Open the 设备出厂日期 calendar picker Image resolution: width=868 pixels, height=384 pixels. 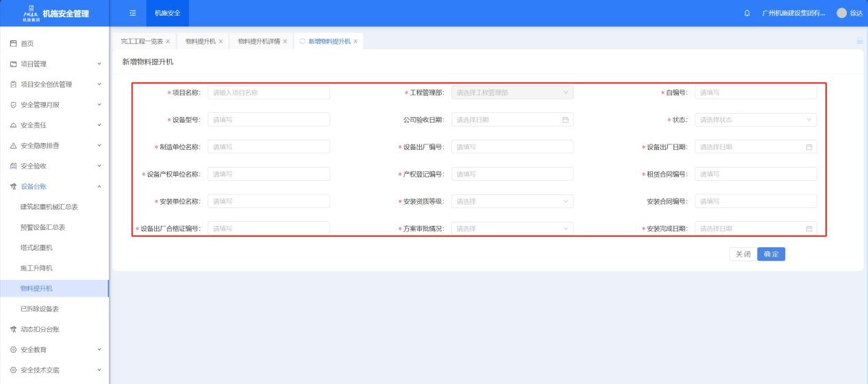[x=808, y=147]
